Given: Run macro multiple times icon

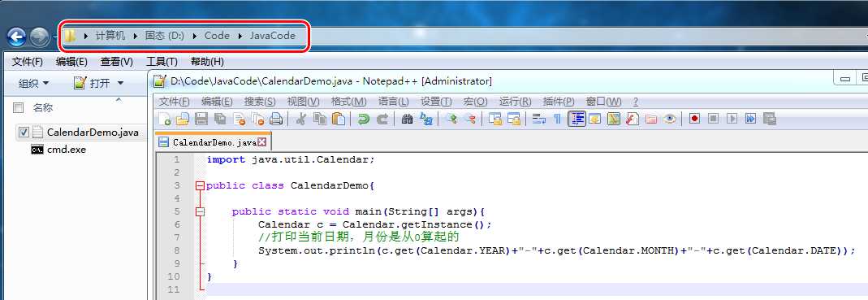Looking at the screenshot, I should click(x=750, y=119).
